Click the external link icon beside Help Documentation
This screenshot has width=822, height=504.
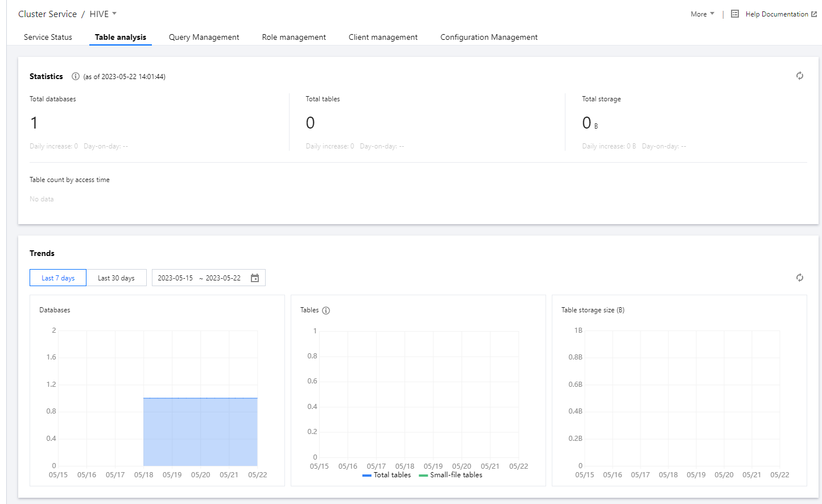click(814, 14)
